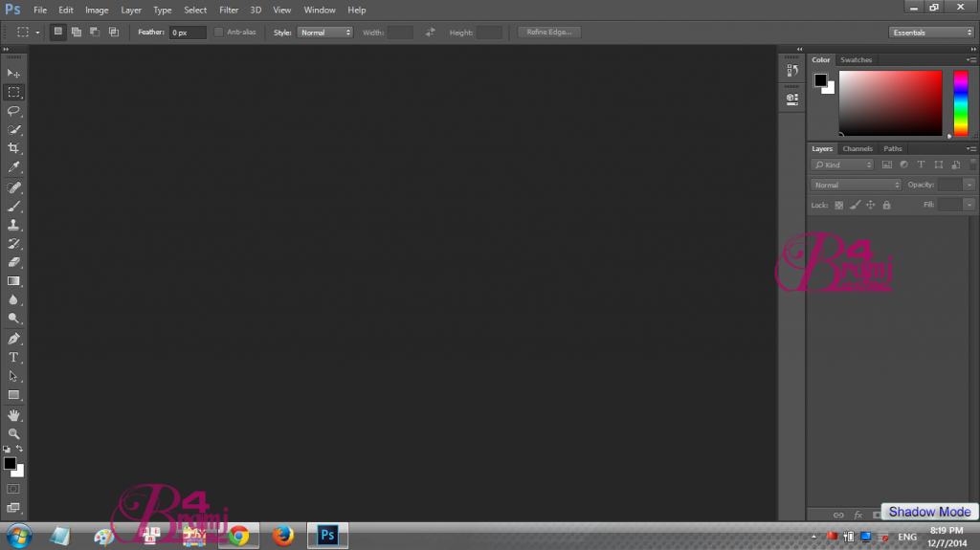Viewport: 980px width, 550px height.
Task: Open the Properties panel icon
Action: tap(792, 99)
